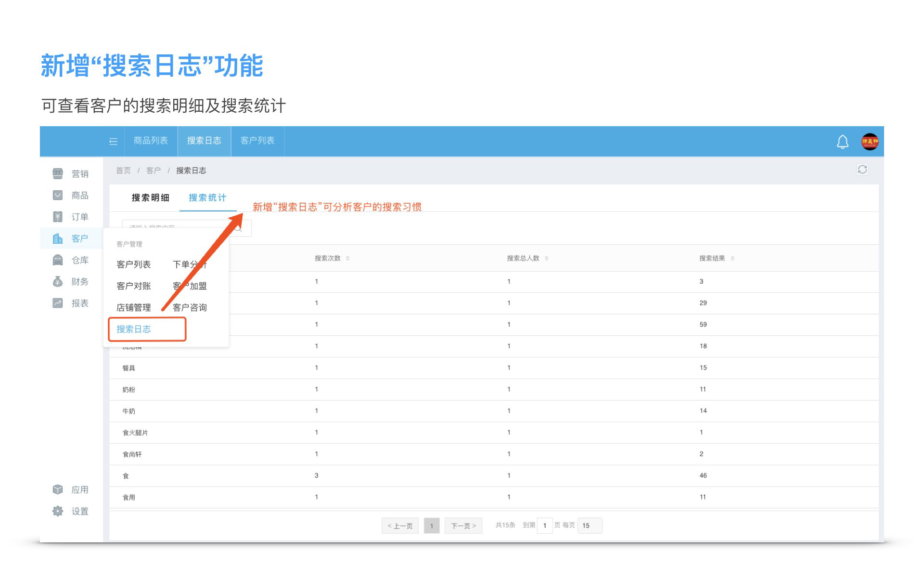
Task: Sort by 搜索次数 column arrows
Action: [347, 259]
